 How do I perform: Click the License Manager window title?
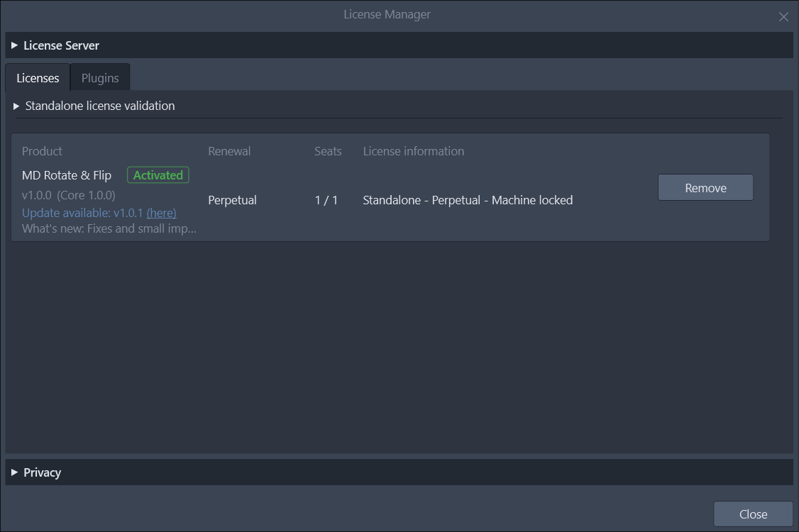[387, 14]
